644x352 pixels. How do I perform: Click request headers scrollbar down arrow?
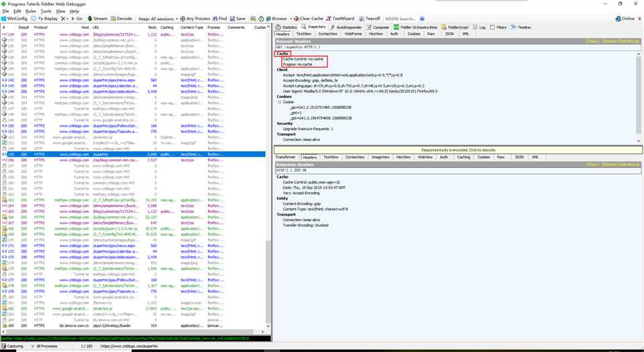click(639, 141)
